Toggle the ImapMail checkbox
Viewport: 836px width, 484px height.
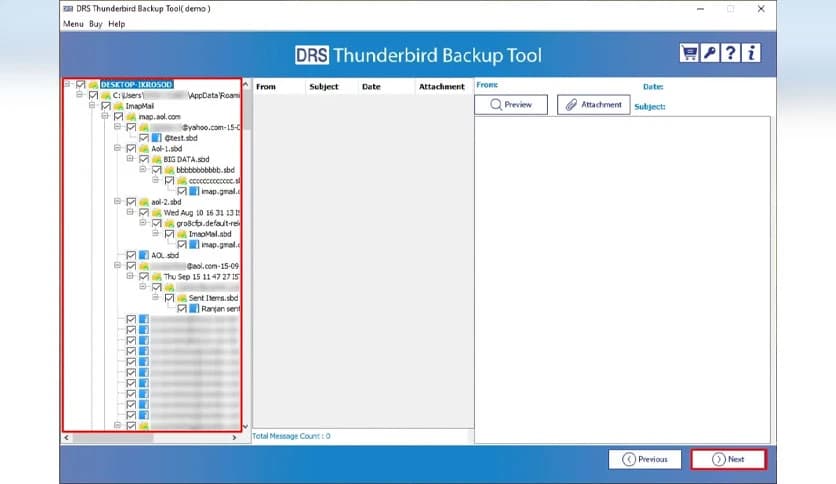coord(106,106)
